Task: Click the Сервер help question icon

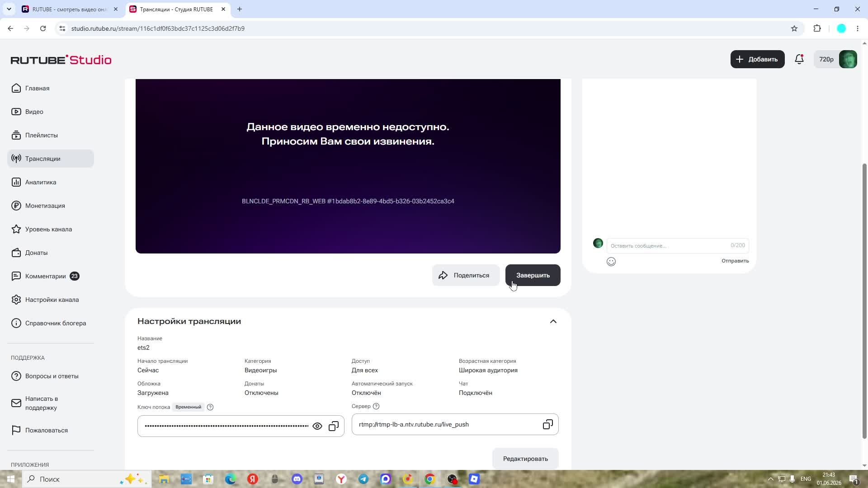Action: pos(376,406)
